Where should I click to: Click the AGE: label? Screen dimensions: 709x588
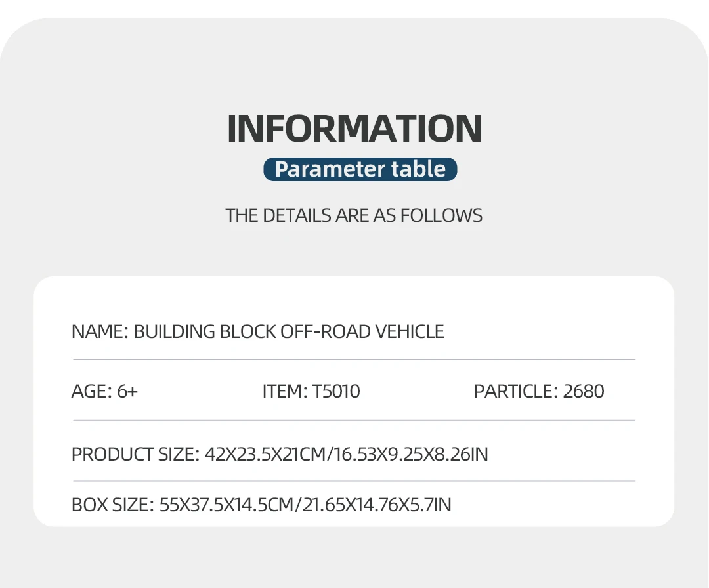click(91, 392)
